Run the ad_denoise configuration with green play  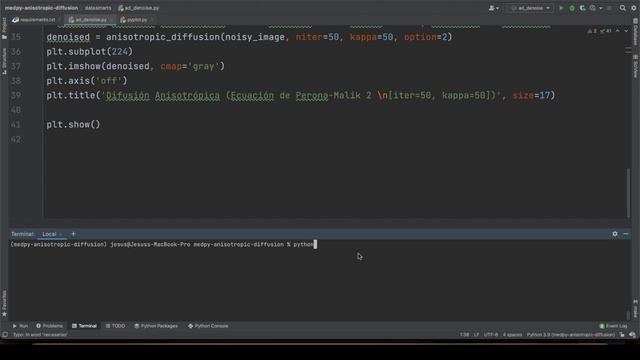coord(561,8)
